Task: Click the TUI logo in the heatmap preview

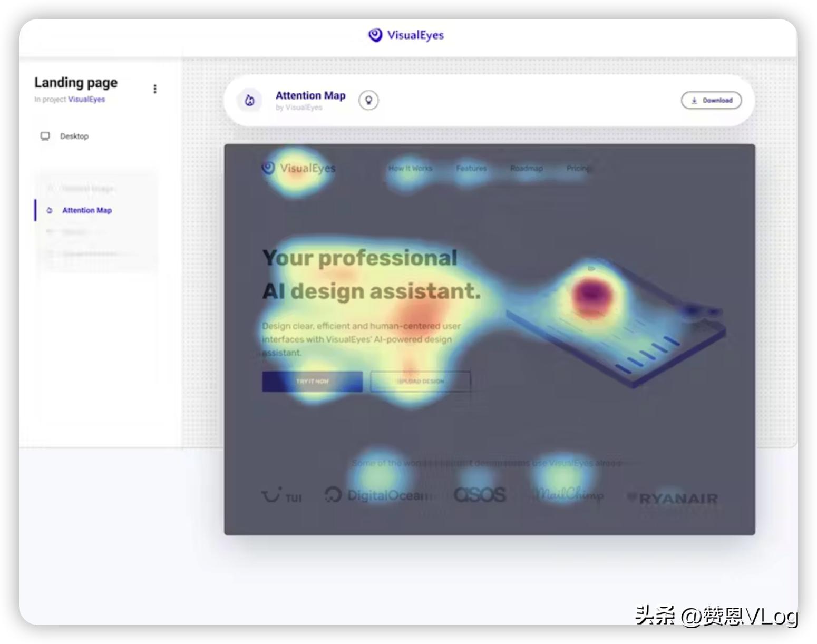Action: pyautogui.click(x=282, y=496)
